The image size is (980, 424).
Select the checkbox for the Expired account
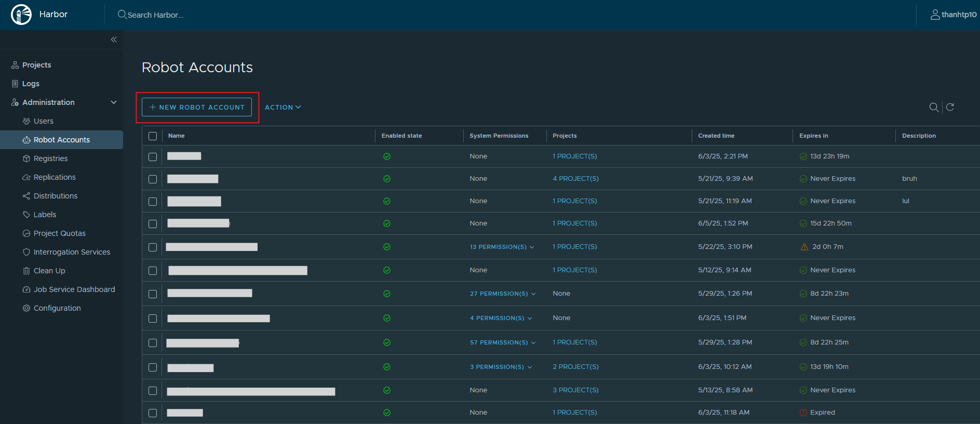tap(153, 413)
